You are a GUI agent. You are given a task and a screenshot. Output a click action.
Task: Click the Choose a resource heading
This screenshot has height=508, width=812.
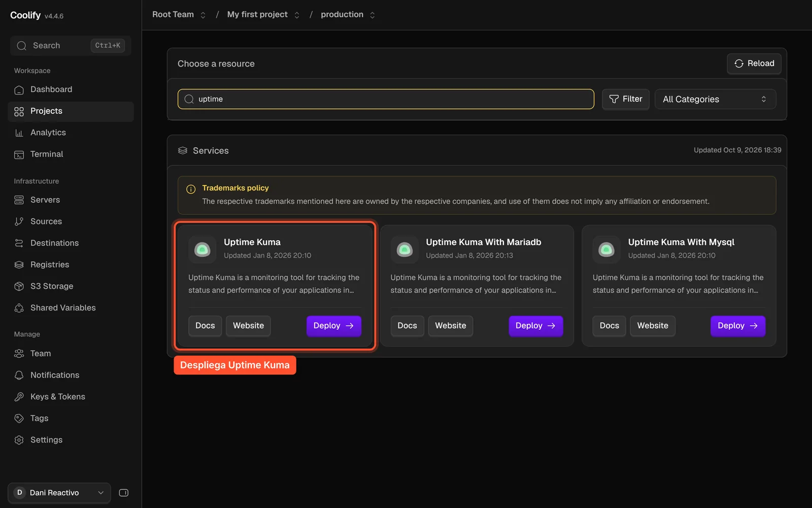click(x=216, y=64)
